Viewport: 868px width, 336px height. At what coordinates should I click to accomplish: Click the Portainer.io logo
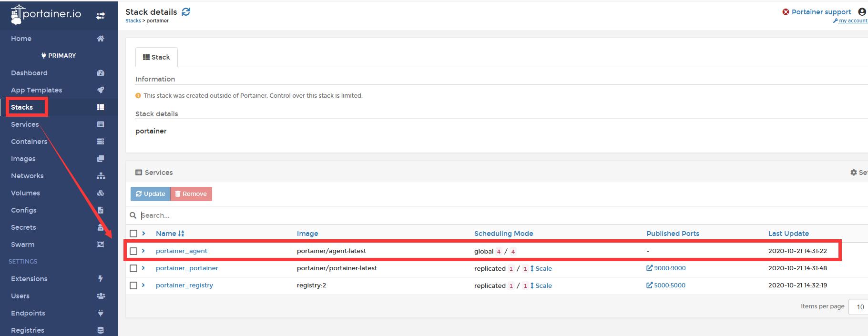tap(46, 15)
